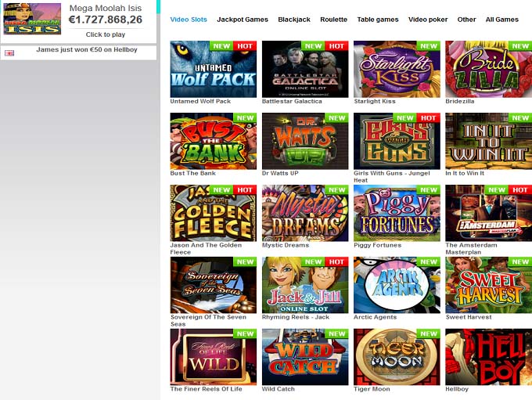Click the Wild Catch game name link
The height and width of the screenshot is (400, 532).
(x=279, y=389)
